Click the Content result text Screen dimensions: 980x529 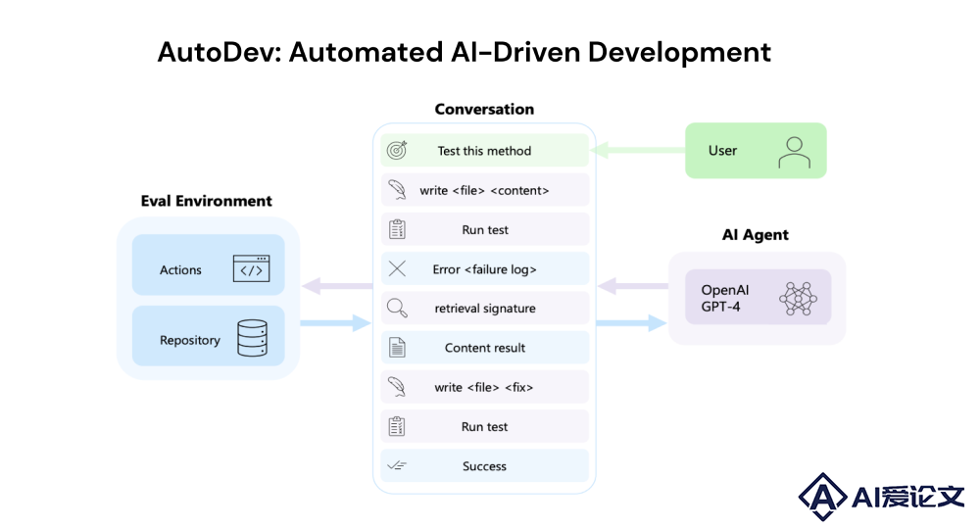485,348
